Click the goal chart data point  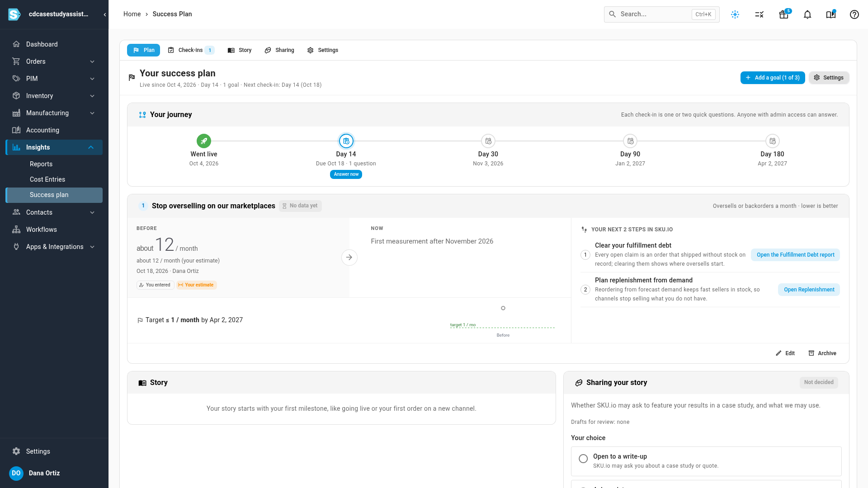(x=503, y=308)
